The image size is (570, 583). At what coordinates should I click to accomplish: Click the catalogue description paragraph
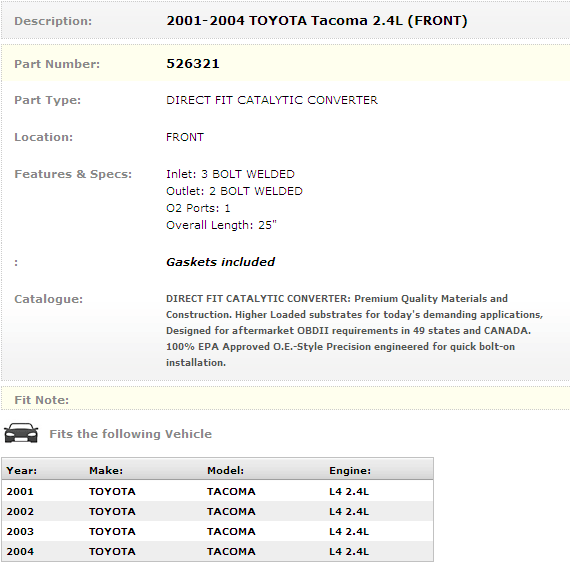(354, 331)
